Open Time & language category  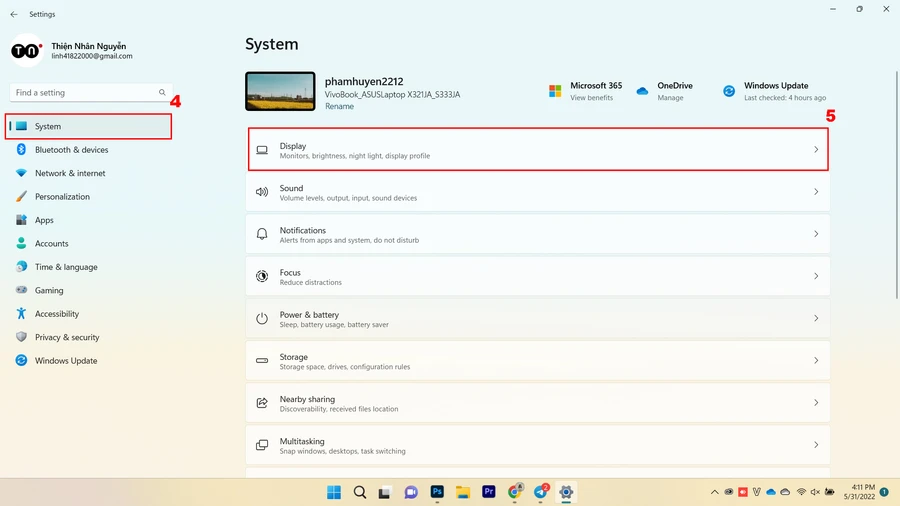point(88,267)
